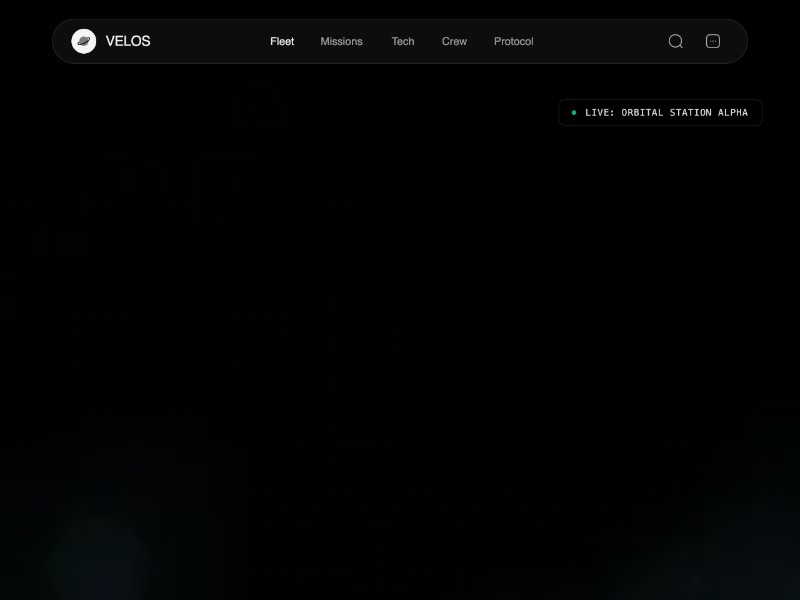Viewport: 800px width, 600px height.
Task: Click the VELOS brand name text
Action: click(128, 41)
